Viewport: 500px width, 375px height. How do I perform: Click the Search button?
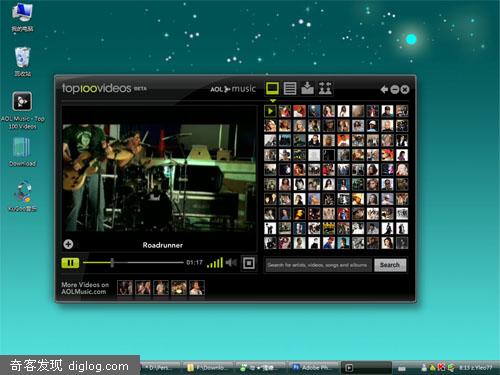390,265
